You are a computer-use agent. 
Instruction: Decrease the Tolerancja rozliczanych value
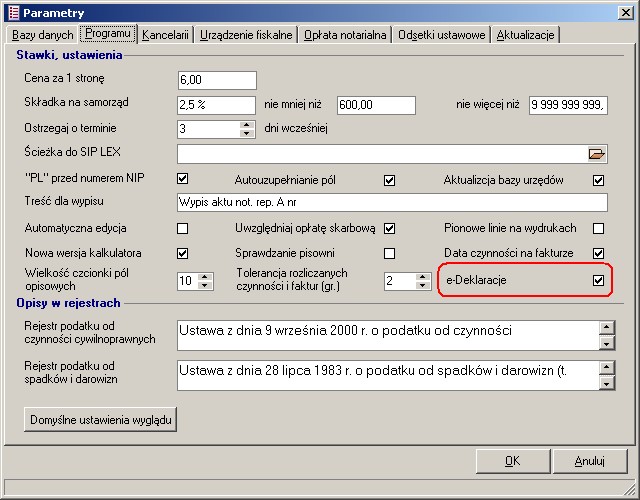[x=424, y=286]
